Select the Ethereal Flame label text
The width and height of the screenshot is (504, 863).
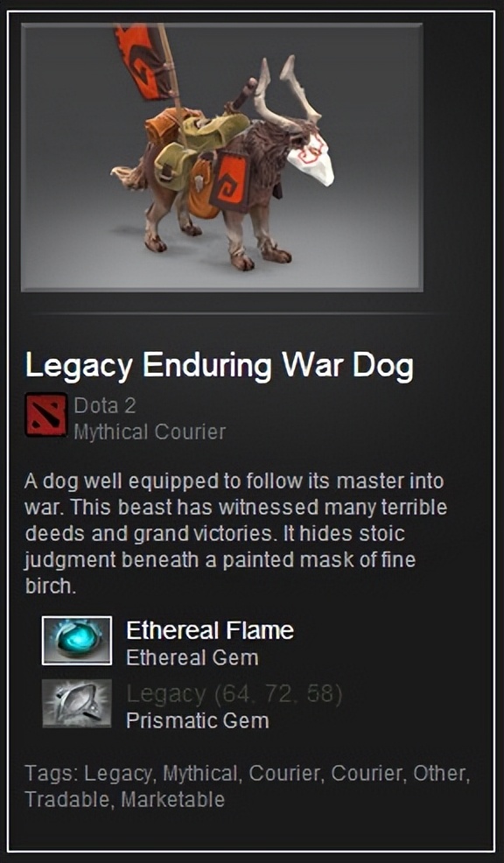pyautogui.click(x=210, y=631)
